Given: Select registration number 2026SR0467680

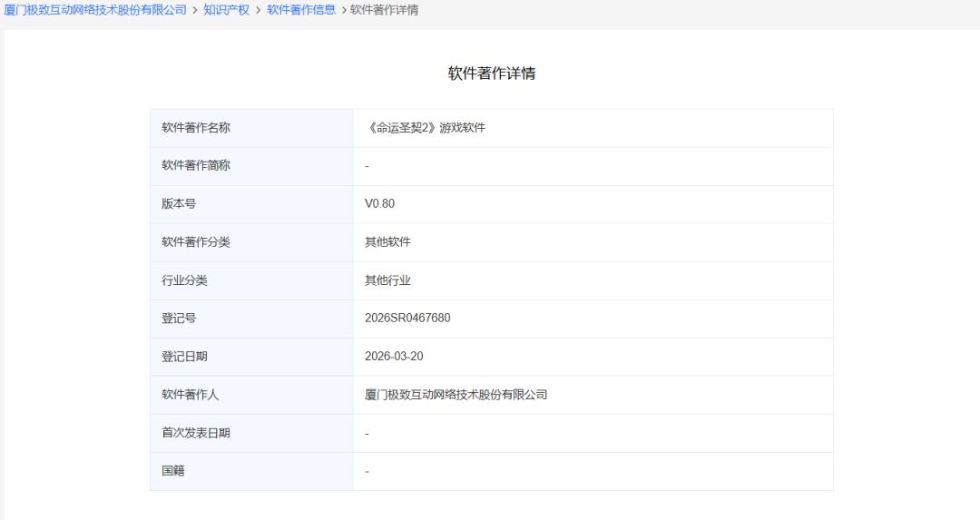Looking at the screenshot, I should coord(407,319).
